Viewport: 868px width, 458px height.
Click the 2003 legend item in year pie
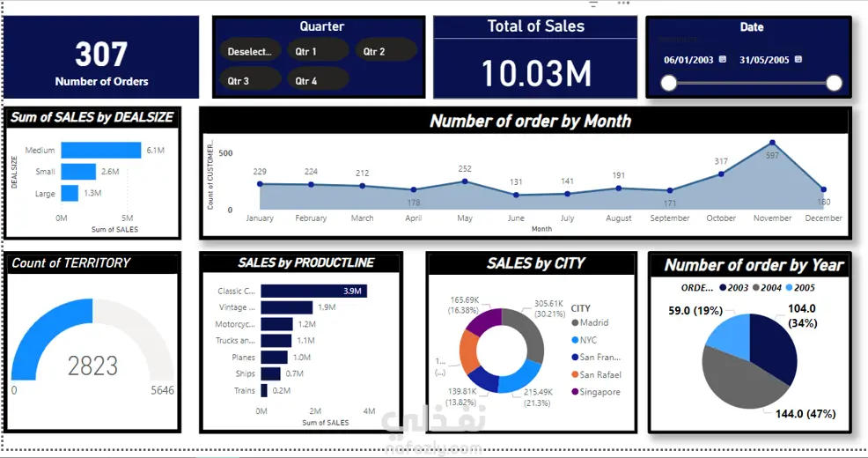point(733,288)
